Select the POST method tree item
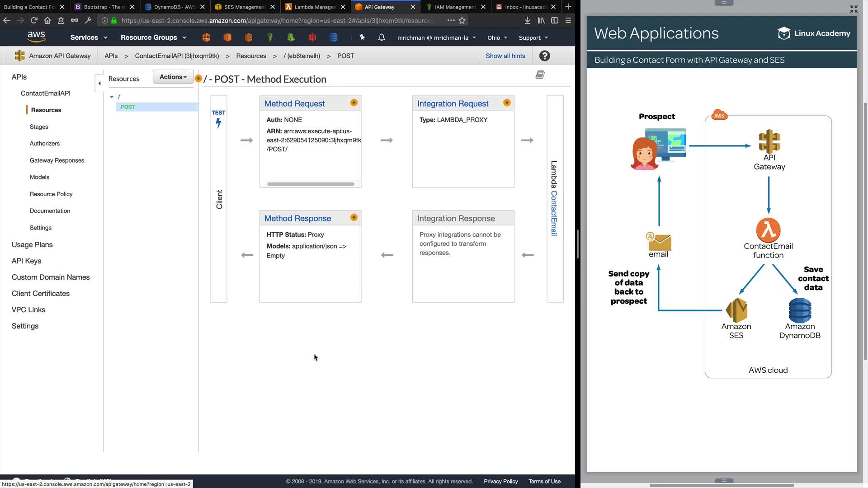The width and height of the screenshot is (868, 488). [128, 107]
